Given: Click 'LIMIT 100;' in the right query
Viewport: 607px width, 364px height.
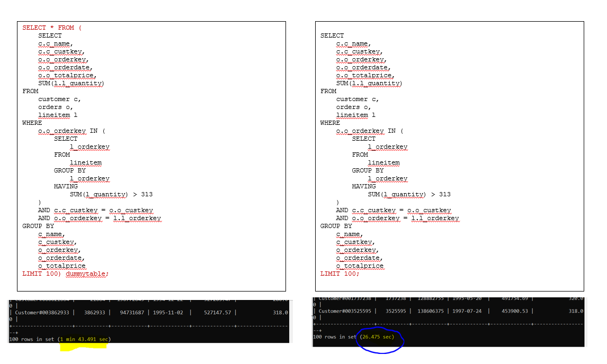Looking at the screenshot, I should pyautogui.click(x=340, y=274).
